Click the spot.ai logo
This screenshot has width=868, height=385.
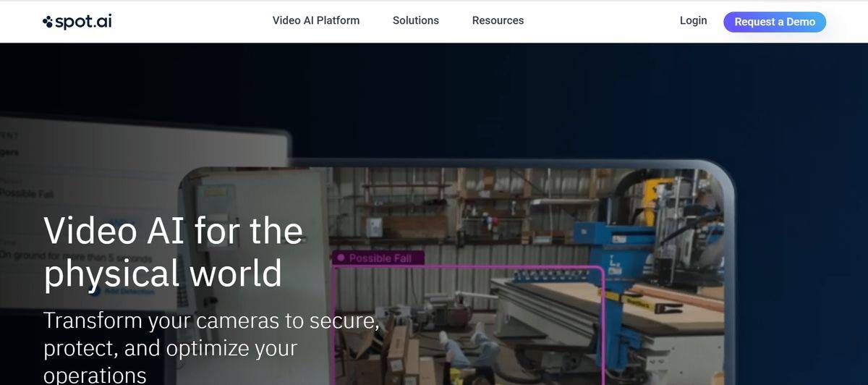[77, 22]
